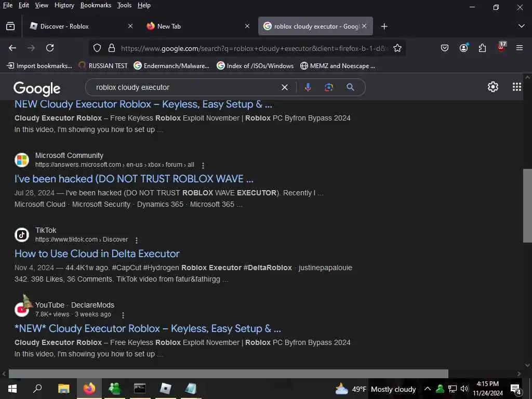The width and height of the screenshot is (532, 399).
Task: Reload the current page
Action: click(x=50, y=48)
